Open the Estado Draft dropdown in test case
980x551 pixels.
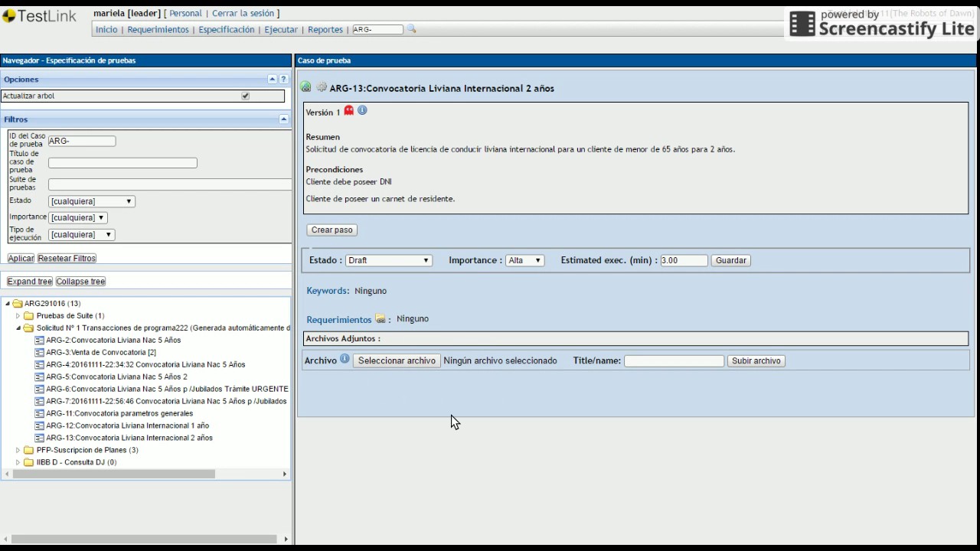click(x=388, y=260)
